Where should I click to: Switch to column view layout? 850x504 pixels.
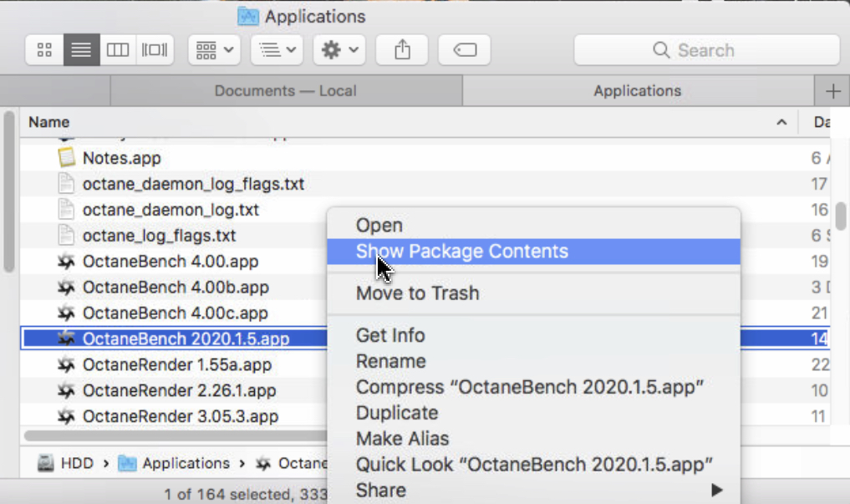coord(118,50)
